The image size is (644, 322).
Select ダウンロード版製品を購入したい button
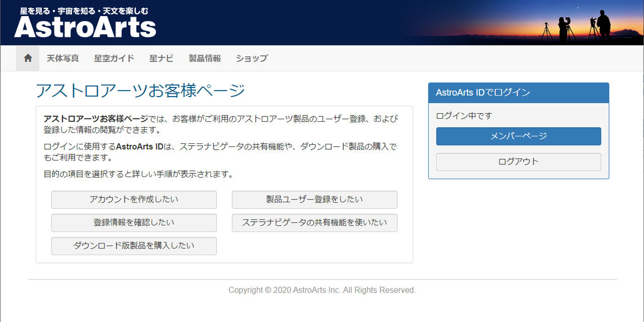click(134, 246)
